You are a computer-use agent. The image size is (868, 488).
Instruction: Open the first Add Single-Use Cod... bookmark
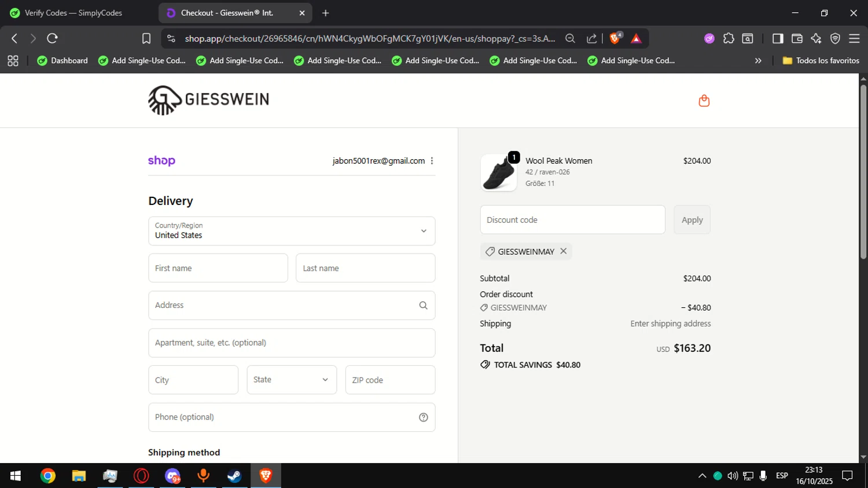click(142, 60)
